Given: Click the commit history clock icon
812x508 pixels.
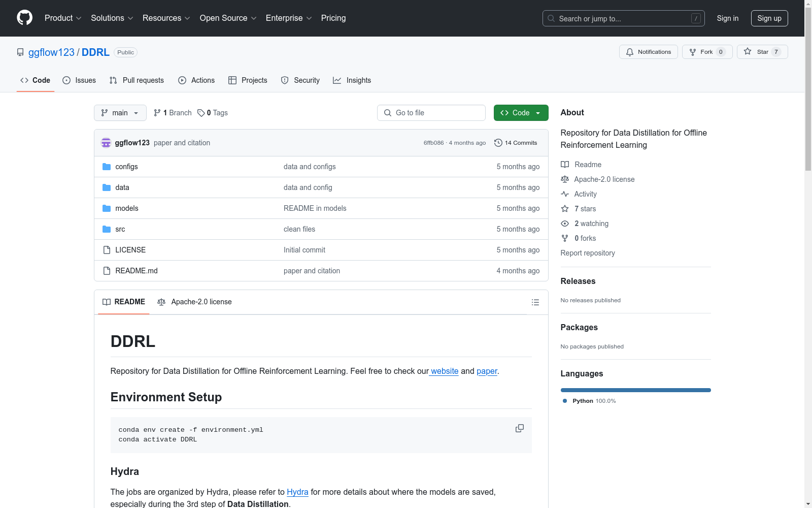Looking at the screenshot, I should pos(498,143).
